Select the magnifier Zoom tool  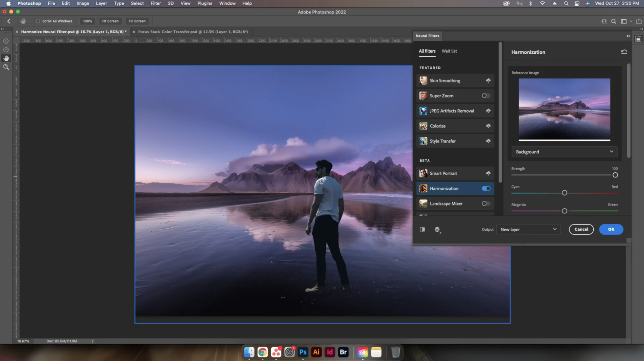click(6, 67)
